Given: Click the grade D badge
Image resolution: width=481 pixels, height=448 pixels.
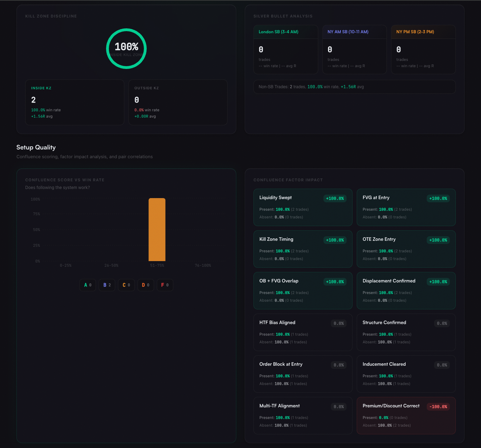Looking at the screenshot, I should pyautogui.click(x=146, y=285).
